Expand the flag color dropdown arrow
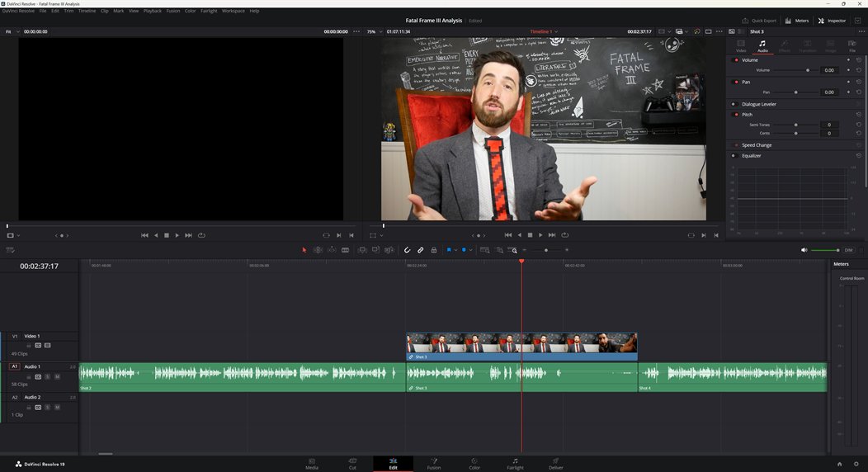 [x=455, y=250]
